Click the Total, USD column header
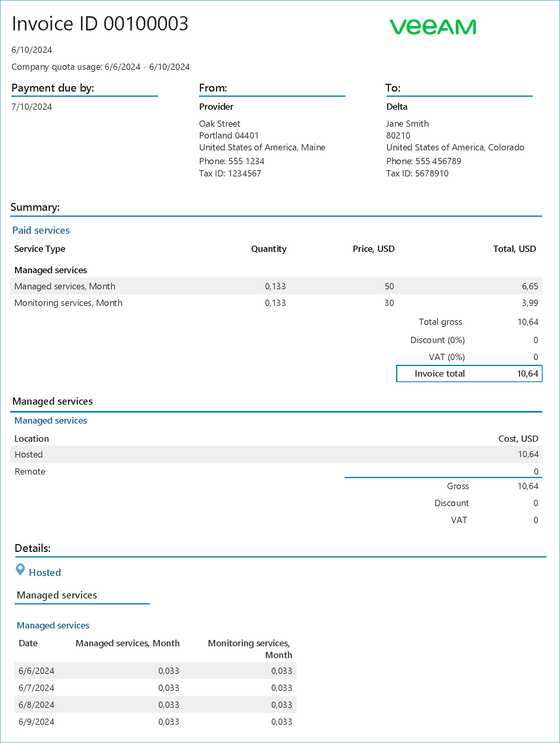This screenshot has width=560, height=743. (514, 249)
